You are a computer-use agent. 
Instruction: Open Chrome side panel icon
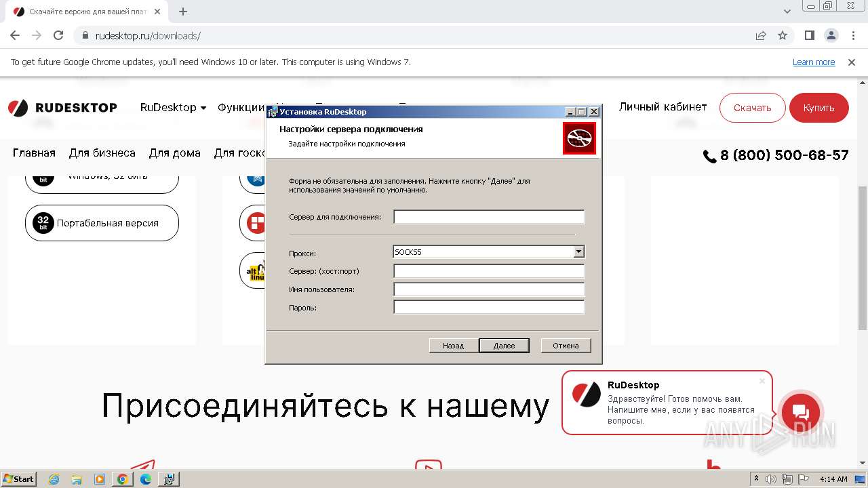pyautogui.click(x=809, y=35)
